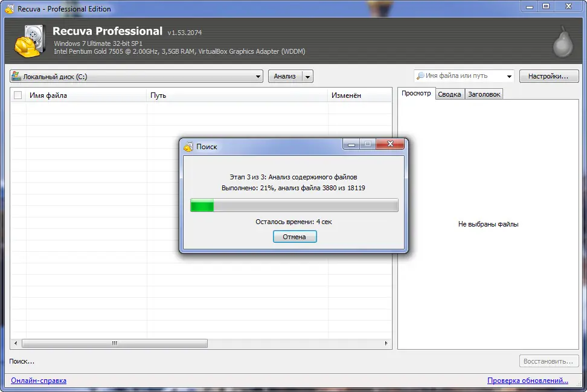Click the 'Выполнено: 21%' progress text
This screenshot has width=587, height=392.
(293, 188)
